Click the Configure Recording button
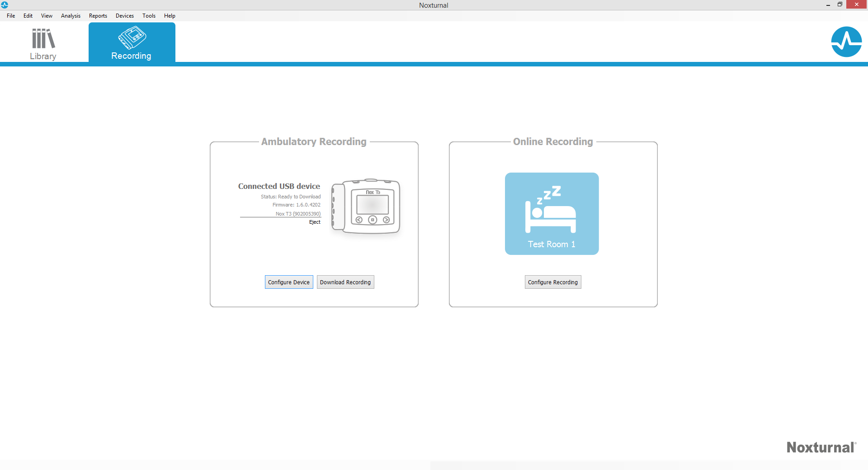The height and width of the screenshot is (470, 868). tap(552, 282)
